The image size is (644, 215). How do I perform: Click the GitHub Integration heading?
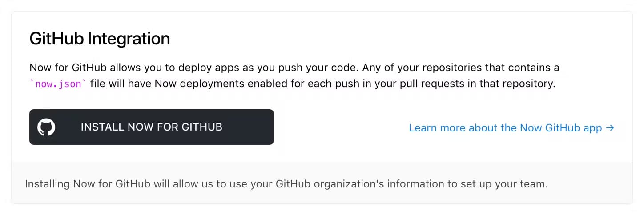tap(100, 39)
